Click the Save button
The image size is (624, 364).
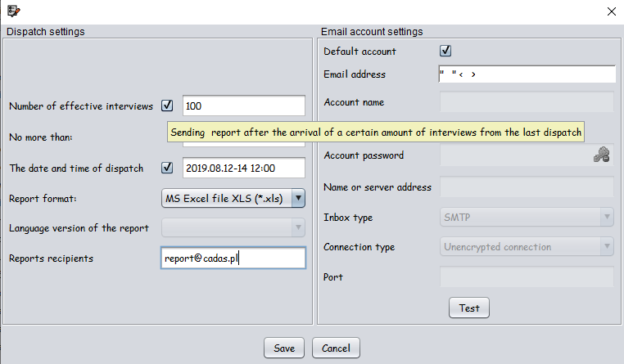[x=284, y=348]
